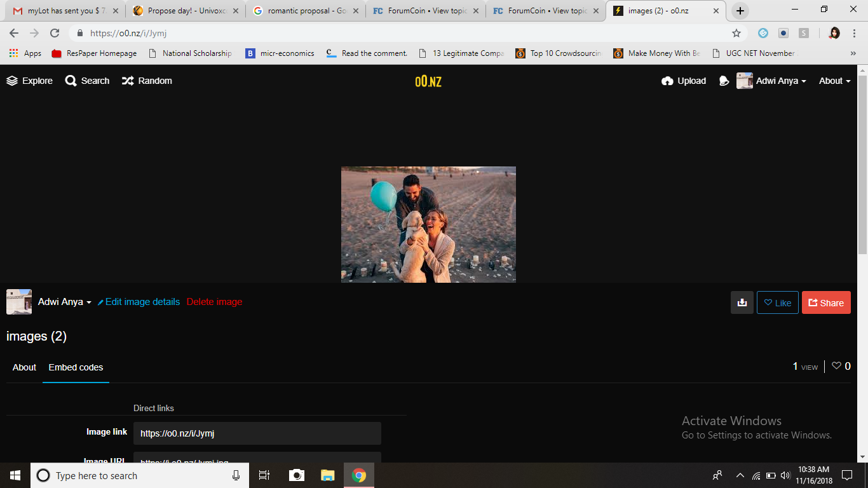
Task: Expand the About dropdown in top navbar
Action: pyautogui.click(x=834, y=81)
